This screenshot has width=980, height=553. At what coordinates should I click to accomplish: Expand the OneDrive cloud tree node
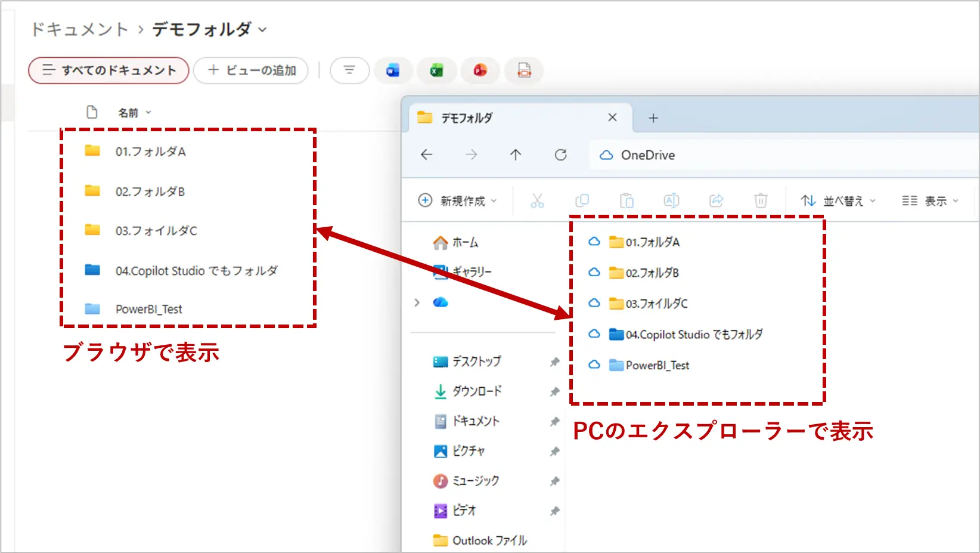coord(417,302)
